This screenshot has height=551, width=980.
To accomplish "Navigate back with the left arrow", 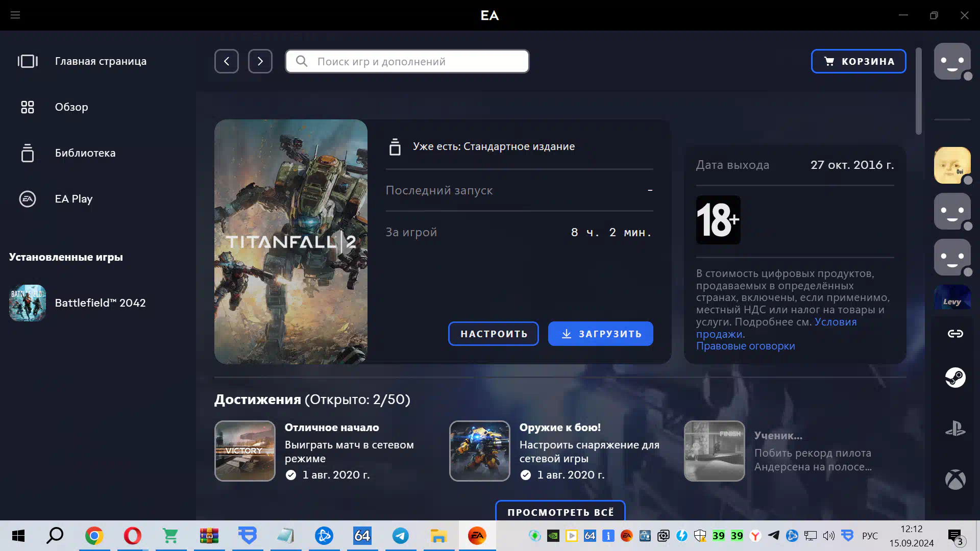I will coord(227,61).
